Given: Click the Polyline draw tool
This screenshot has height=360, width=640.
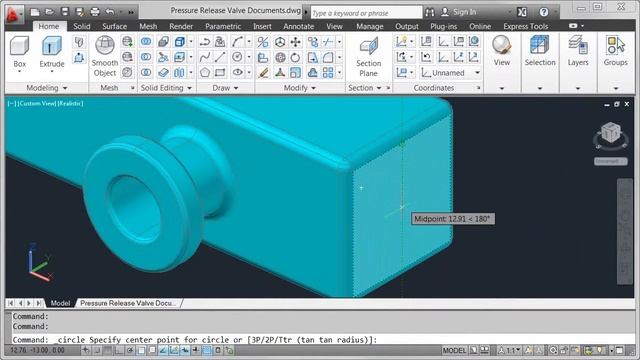Looking at the screenshot, I should tap(205, 41).
